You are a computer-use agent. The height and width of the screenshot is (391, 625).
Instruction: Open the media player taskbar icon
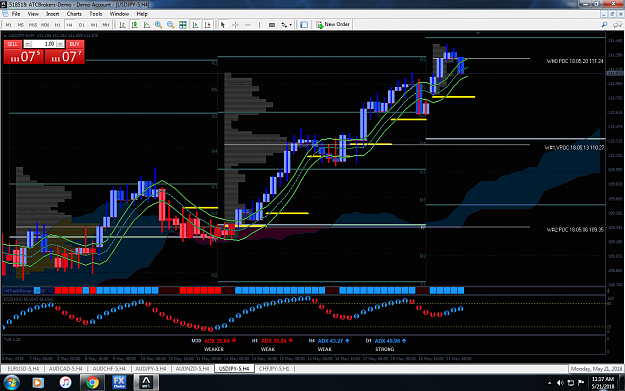[37, 383]
